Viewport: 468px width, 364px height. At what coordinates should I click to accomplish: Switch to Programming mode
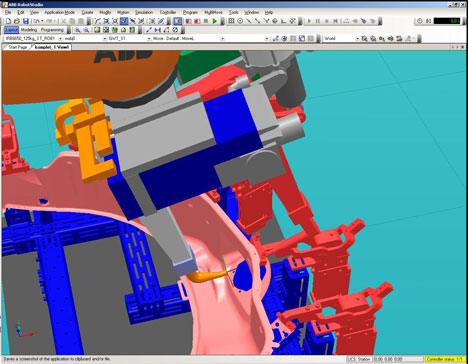pos(52,30)
